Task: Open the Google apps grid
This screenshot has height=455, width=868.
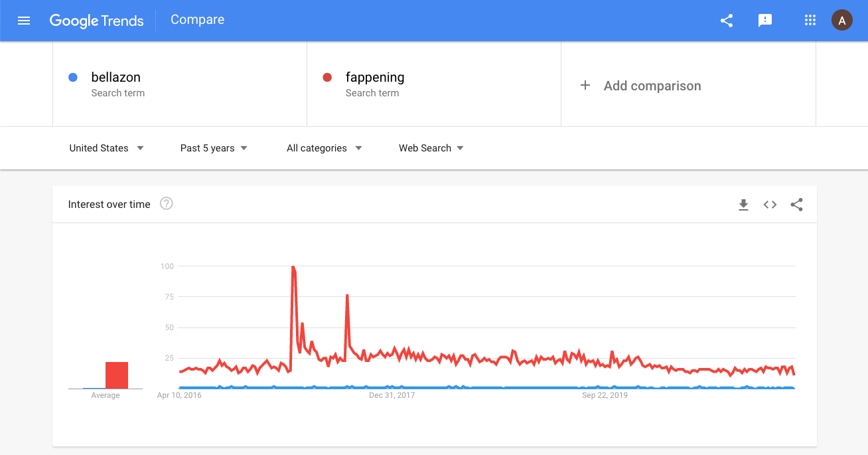Action: (x=810, y=21)
